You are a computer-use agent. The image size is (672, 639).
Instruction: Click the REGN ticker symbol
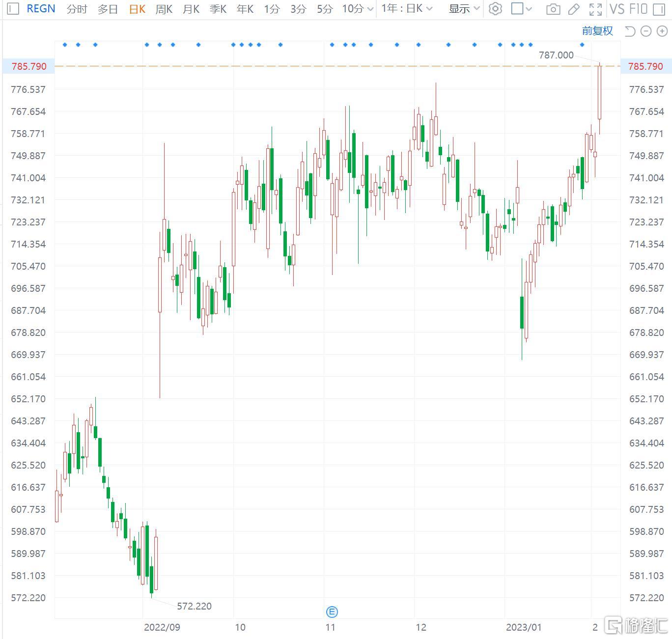click(41, 9)
